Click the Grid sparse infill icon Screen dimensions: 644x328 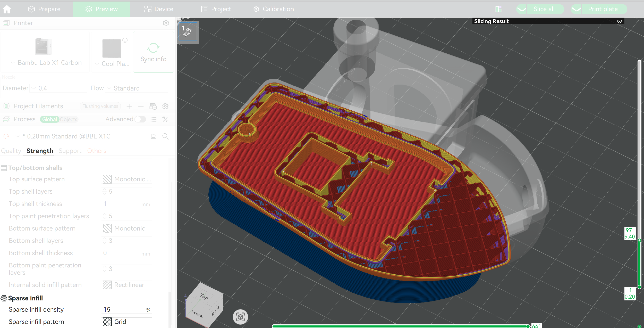click(107, 322)
